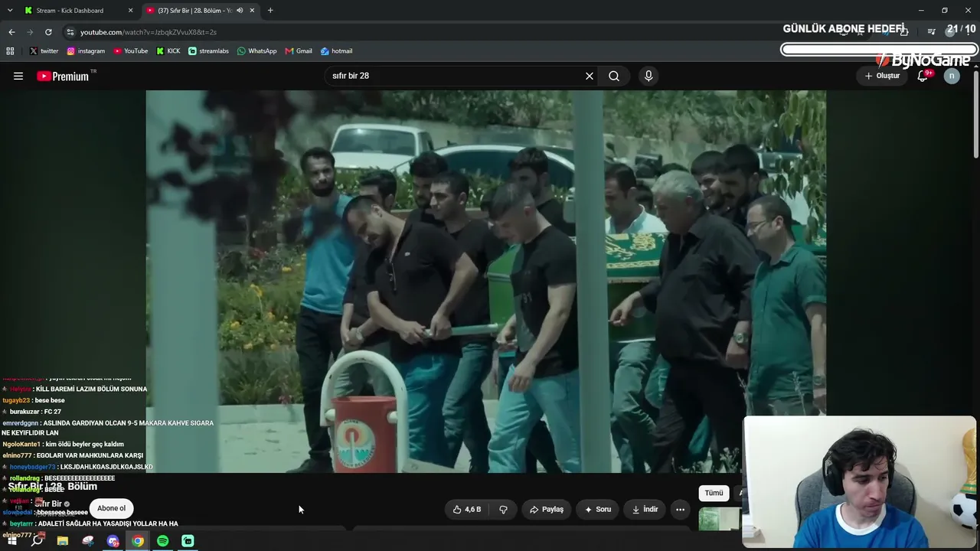
Task: Open the account avatar menu
Action: pos(952,76)
